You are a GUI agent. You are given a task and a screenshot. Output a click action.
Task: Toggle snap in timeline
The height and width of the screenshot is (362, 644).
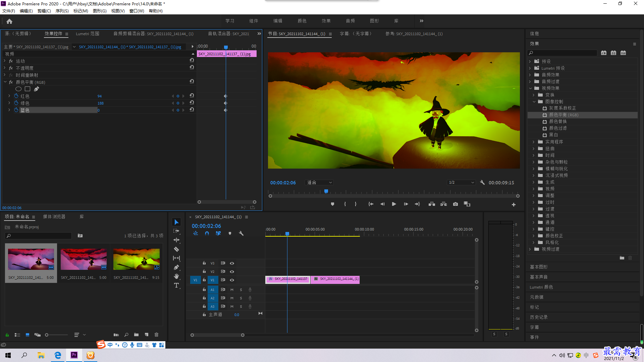tap(207, 234)
